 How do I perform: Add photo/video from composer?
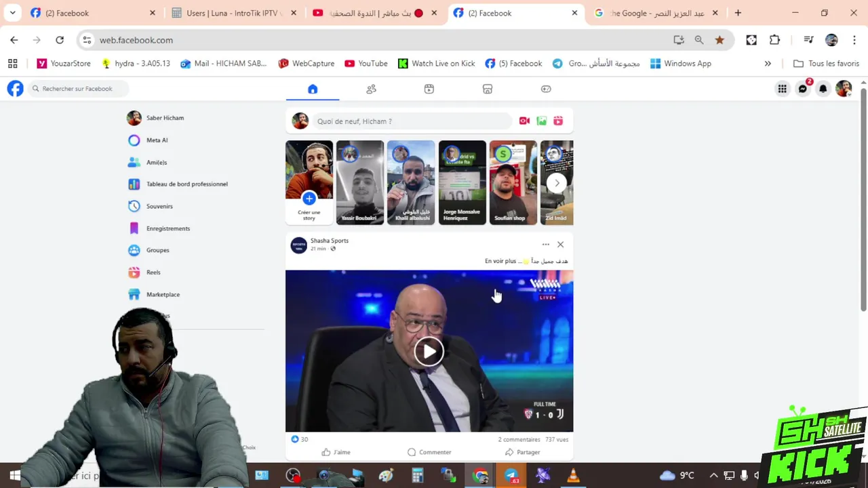[541, 121]
